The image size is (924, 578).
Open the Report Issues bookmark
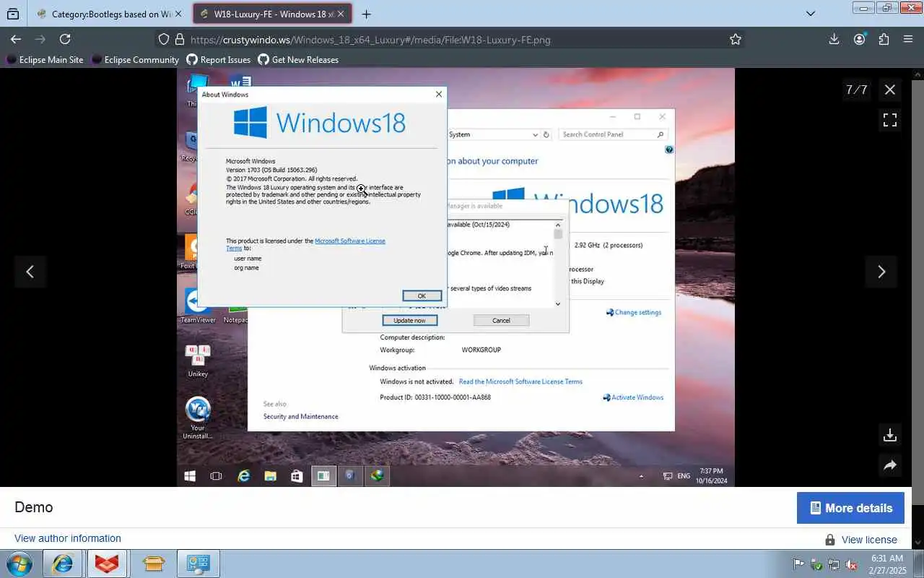point(219,60)
